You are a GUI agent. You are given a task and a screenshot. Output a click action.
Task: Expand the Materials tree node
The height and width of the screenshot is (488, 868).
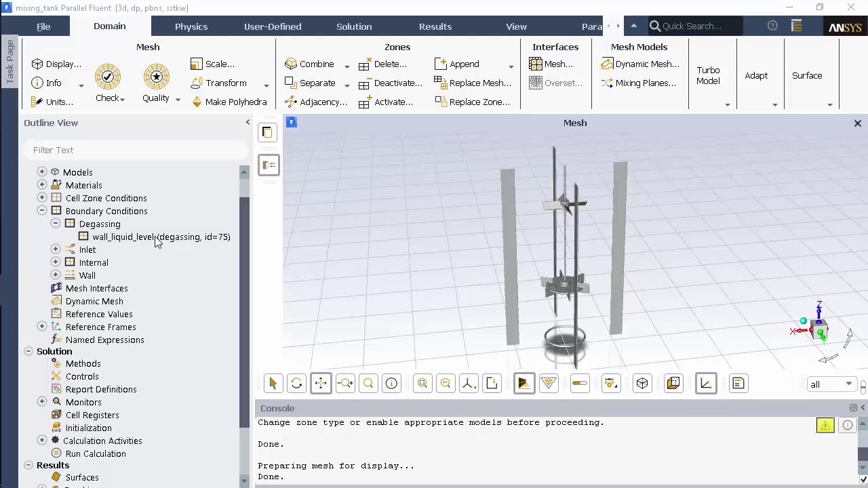[x=42, y=185]
